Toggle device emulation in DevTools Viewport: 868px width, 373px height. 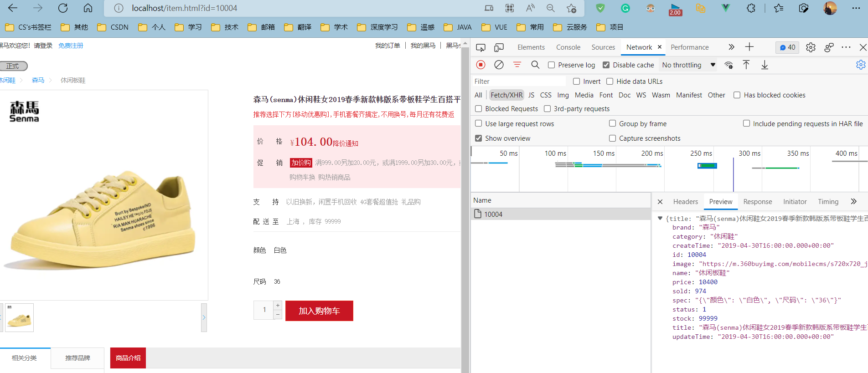[499, 47]
